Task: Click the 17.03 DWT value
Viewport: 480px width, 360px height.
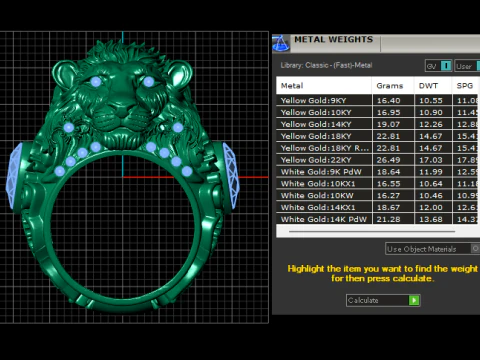Action: tap(431, 160)
